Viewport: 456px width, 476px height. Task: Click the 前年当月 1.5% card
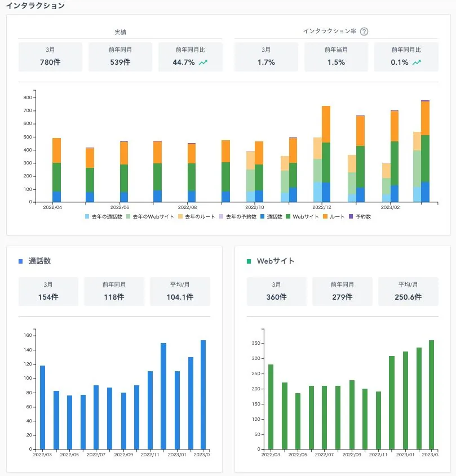click(x=336, y=57)
